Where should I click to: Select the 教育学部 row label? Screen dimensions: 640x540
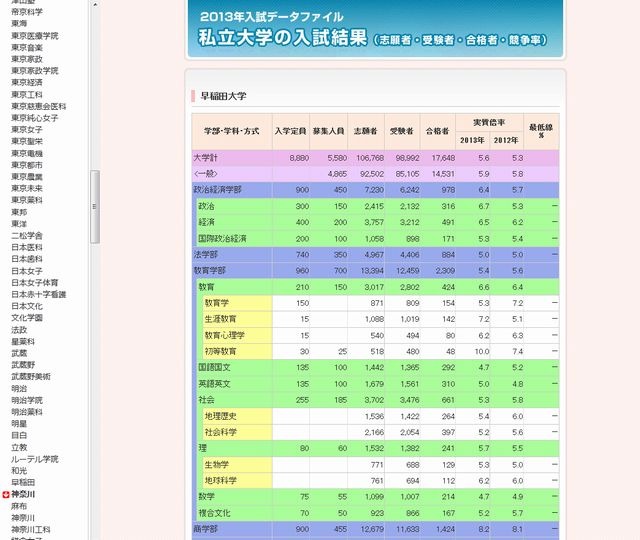pyautogui.click(x=209, y=271)
